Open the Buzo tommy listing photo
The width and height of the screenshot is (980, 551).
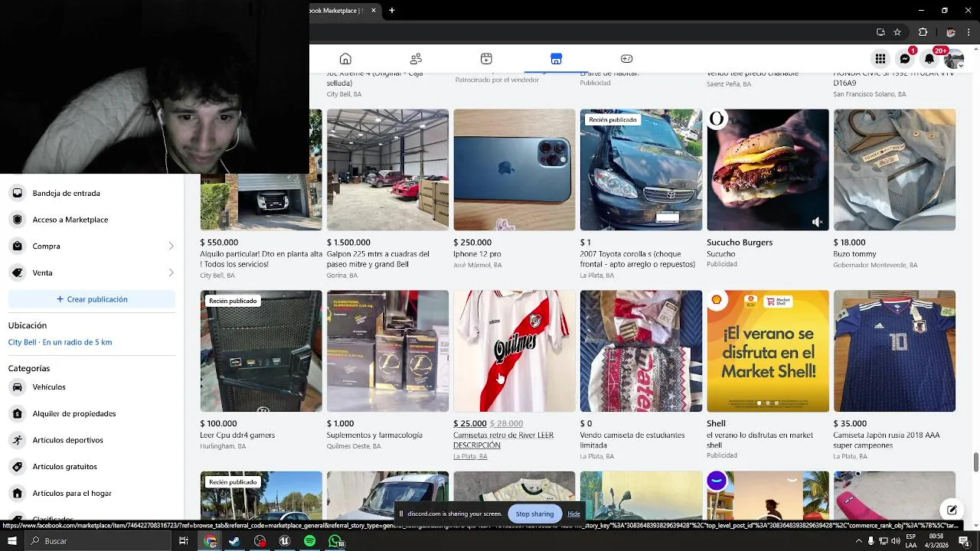pyautogui.click(x=894, y=170)
